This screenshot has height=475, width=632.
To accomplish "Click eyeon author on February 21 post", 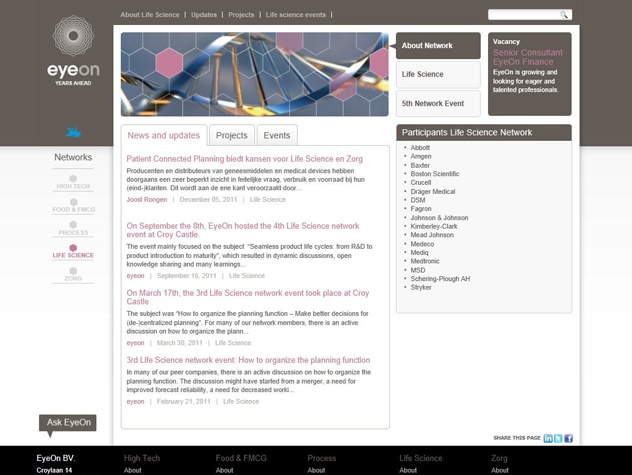I will click(135, 402).
